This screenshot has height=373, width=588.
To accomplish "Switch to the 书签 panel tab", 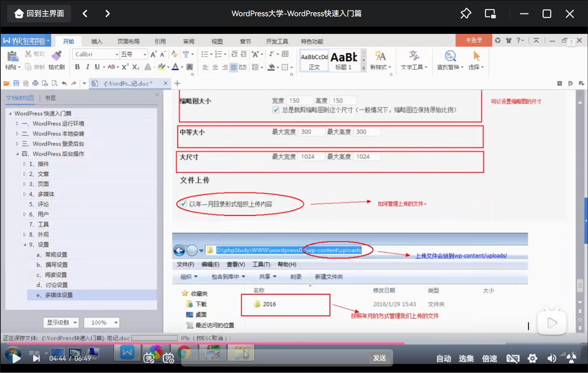I will click(x=50, y=98).
